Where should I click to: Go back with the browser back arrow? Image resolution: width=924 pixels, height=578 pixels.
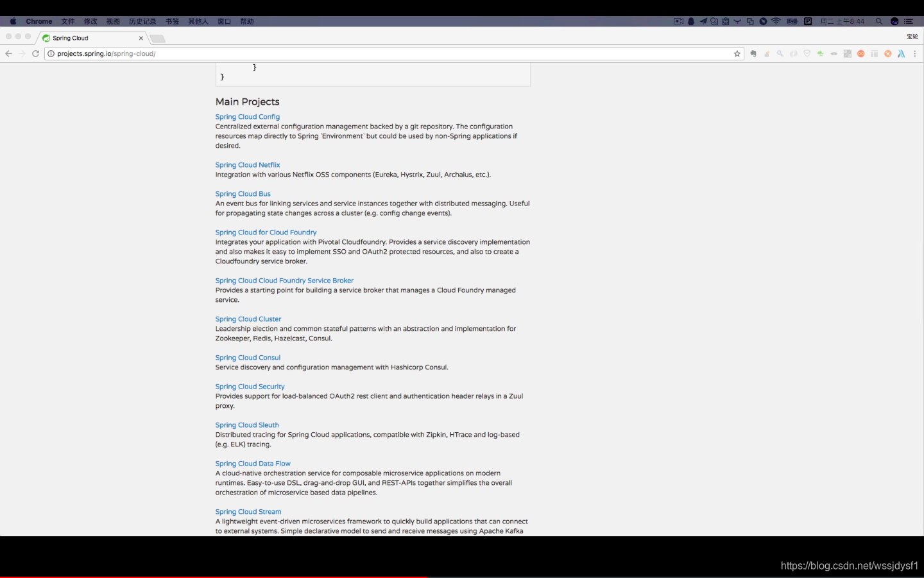point(8,54)
